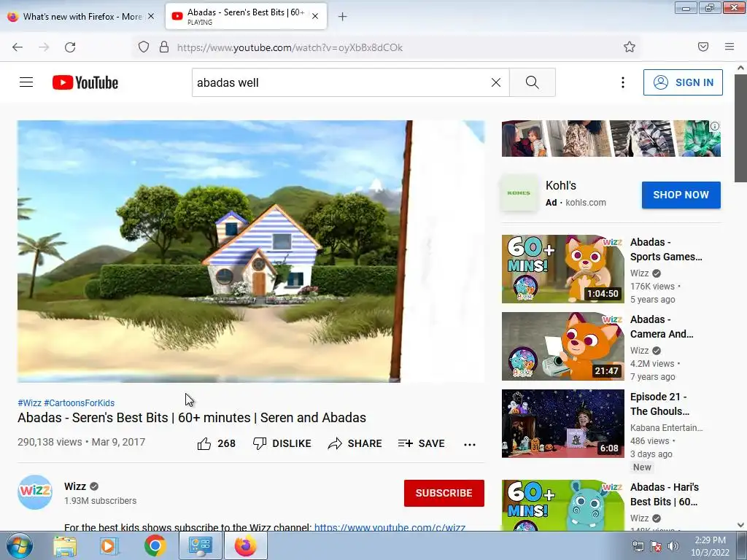Image resolution: width=747 pixels, height=560 pixels.
Task: Open Windows Explorer from the taskbar
Action: click(x=65, y=546)
